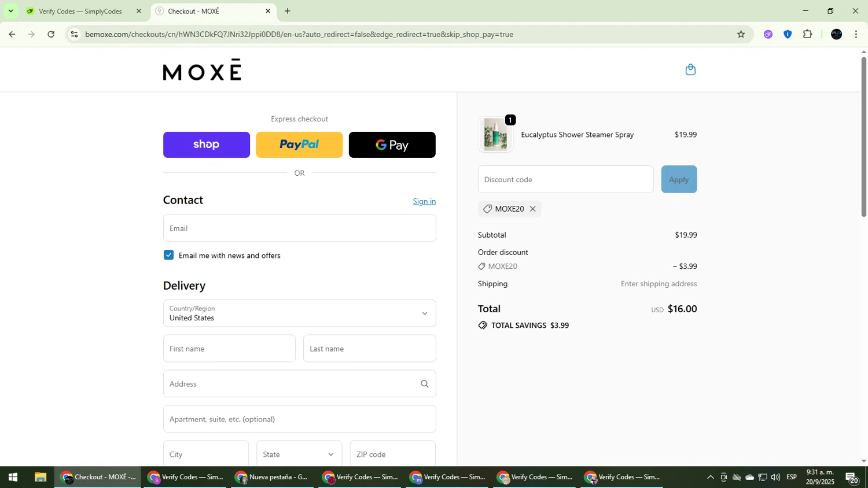This screenshot has width=868, height=488.
Task: Bookmark this page with the star icon
Action: tap(741, 34)
